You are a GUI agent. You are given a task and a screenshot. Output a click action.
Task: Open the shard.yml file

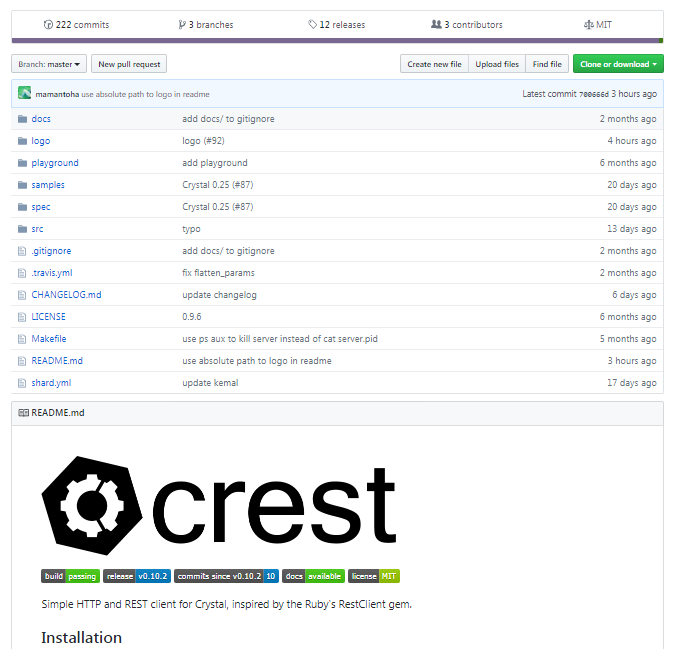pyautogui.click(x=52, y=383)
